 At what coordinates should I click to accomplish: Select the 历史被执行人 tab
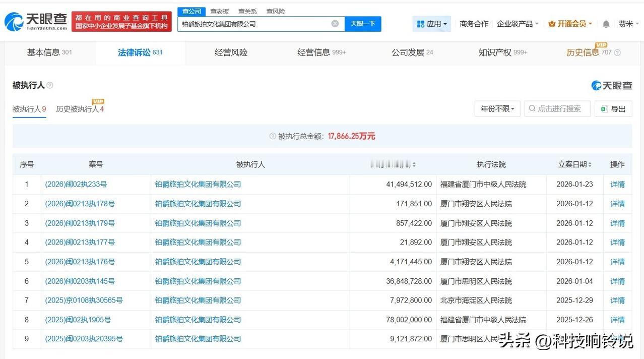(x=80, y=109)
